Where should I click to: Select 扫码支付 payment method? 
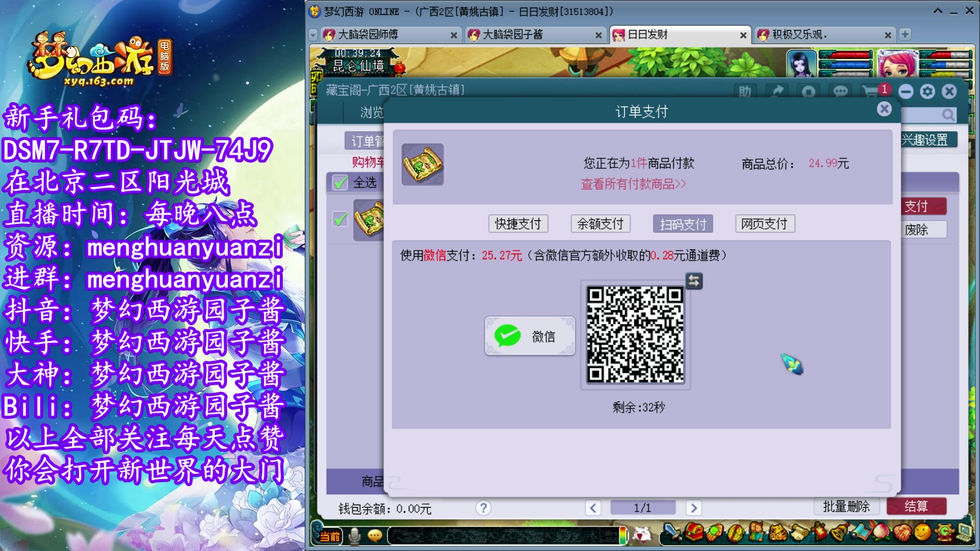(683, 223)
